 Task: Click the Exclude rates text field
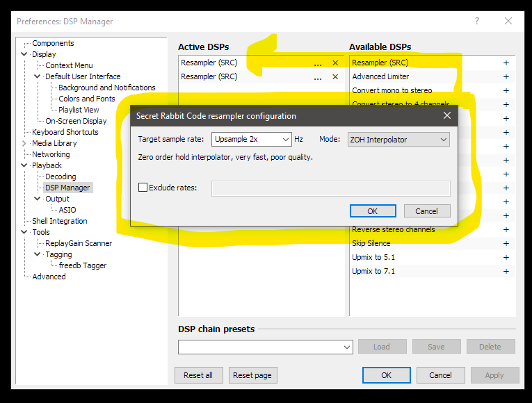pos(331,188)
